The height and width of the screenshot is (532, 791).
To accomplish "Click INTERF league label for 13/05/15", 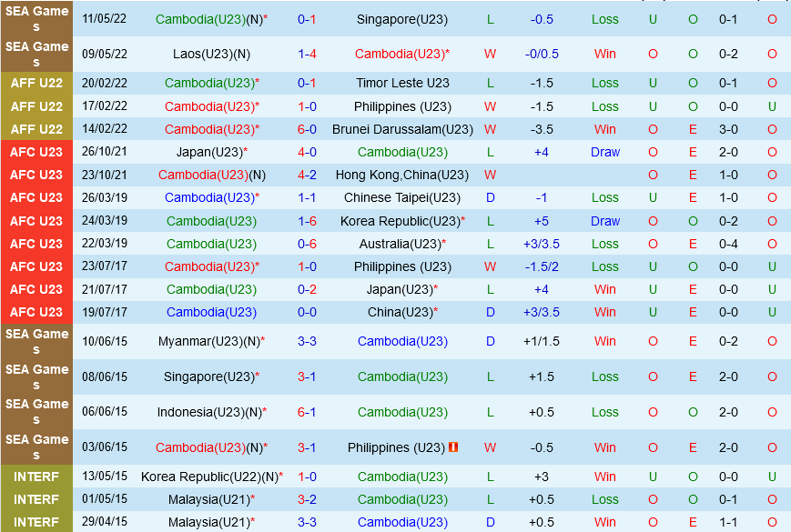I will pos(36,477).
